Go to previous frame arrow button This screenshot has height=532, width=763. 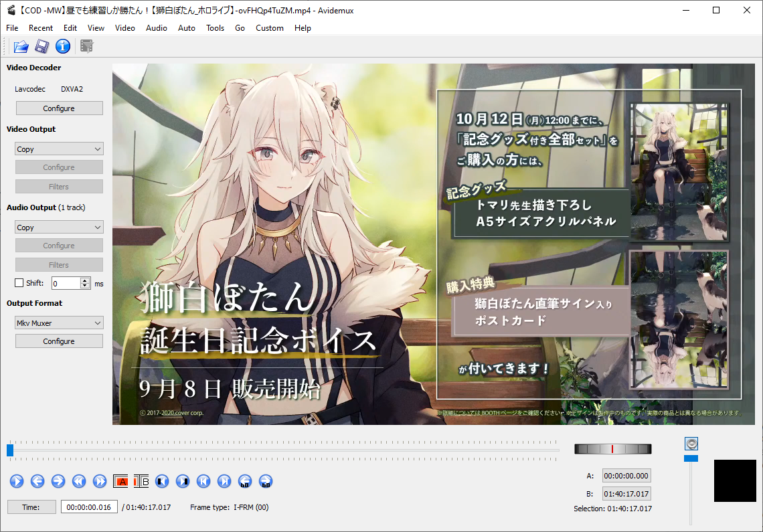[x=37, y=481]
